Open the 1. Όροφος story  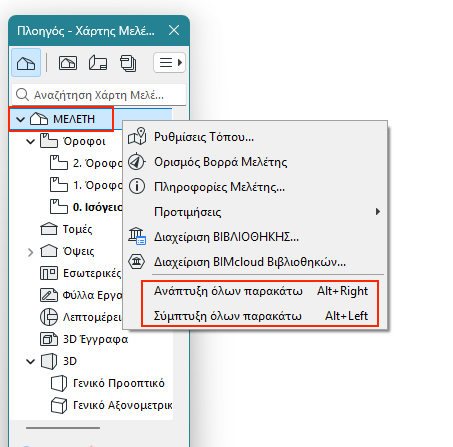coord(97,185)
